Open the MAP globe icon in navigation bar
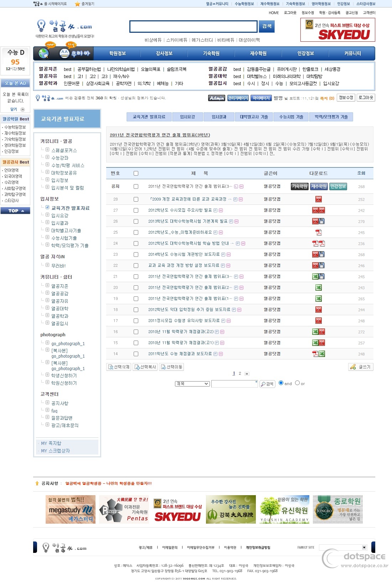392x586 pixels. [44, 53]
